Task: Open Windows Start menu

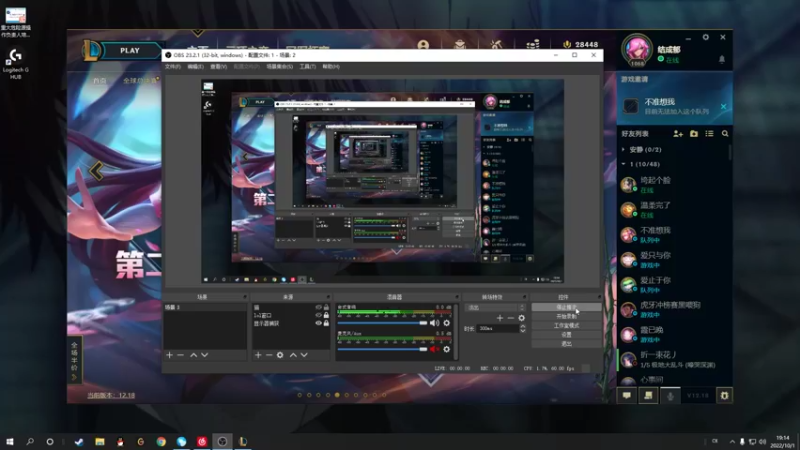Action: [x=10, y=442]
